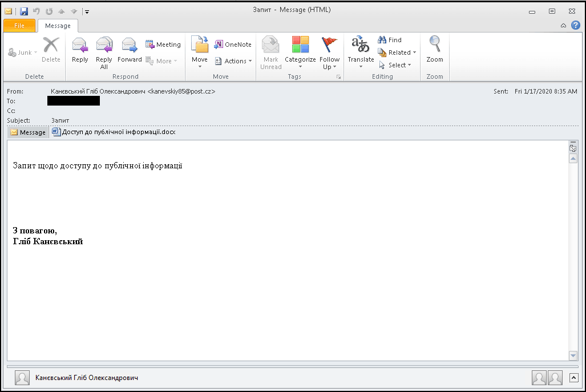
Task: Expand the People Pane at bottom right
Action: (574, 378)
